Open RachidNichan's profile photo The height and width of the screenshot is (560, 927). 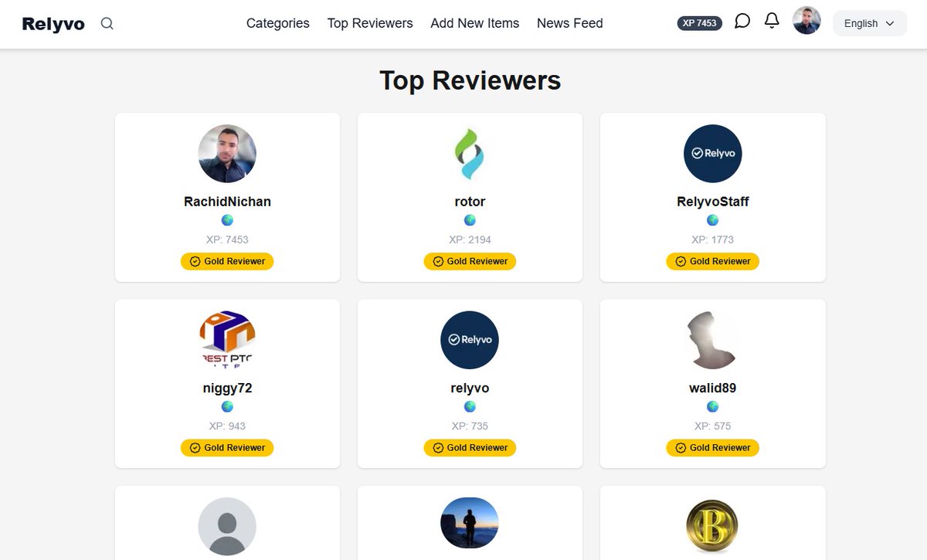[x=227, y=154]
